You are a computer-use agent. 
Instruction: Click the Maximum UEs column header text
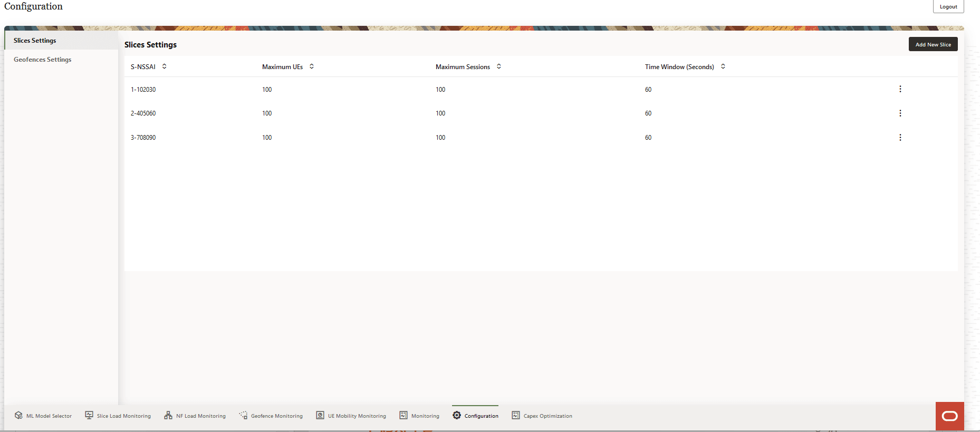[282, 67]
